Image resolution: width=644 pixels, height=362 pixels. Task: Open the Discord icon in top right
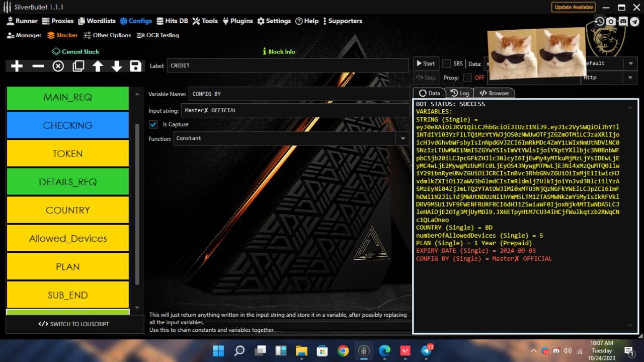pos(623,21)
